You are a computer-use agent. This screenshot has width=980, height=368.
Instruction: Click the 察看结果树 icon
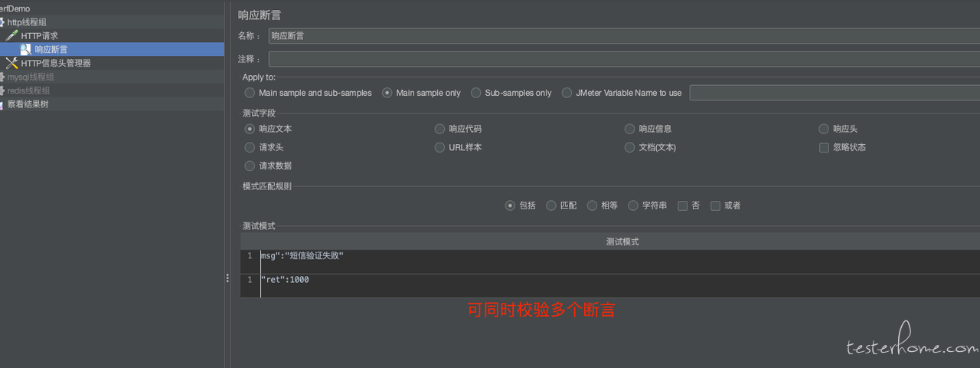point(2,104)
